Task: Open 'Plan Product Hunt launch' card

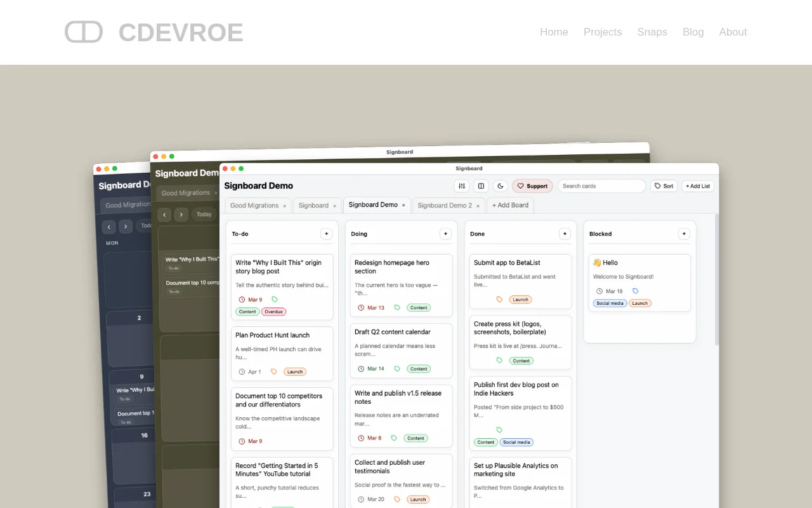Action: (x=282, y=354)
